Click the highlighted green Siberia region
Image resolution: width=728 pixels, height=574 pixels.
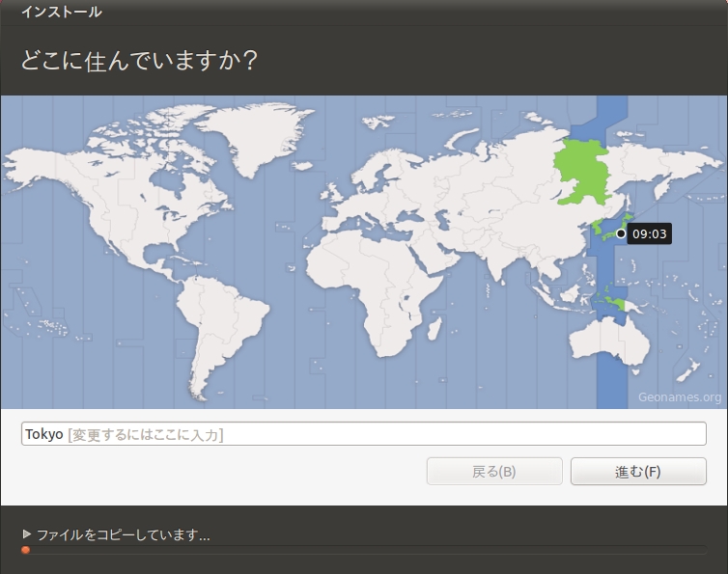pos(582,172)
